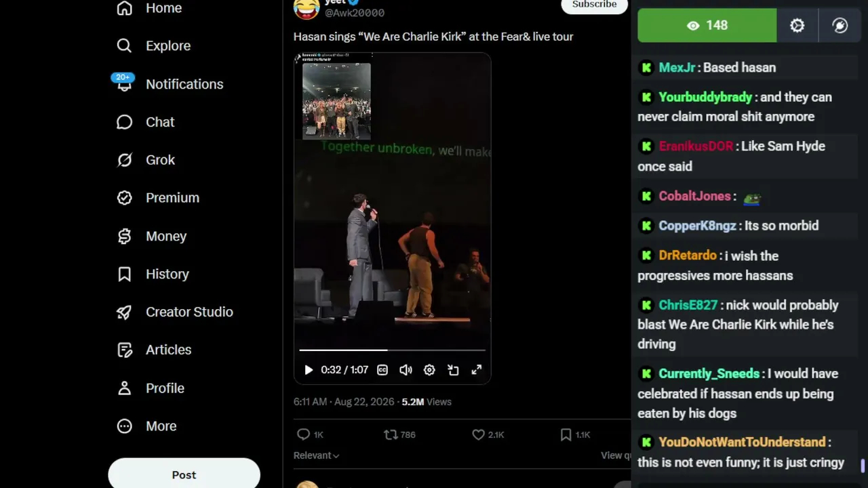
Task: Click the 148 viewers count button
Action: (x=707, y=25)
